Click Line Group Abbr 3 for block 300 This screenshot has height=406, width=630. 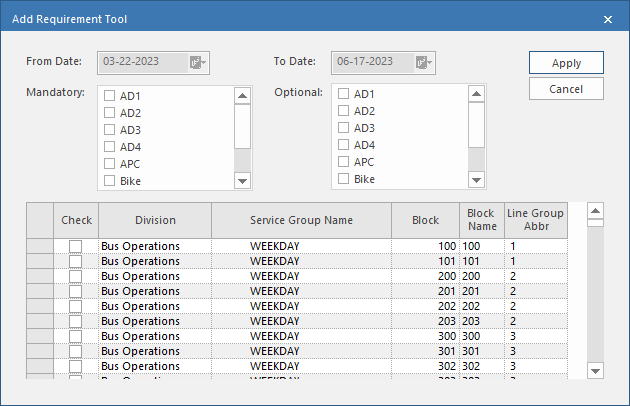(x=536, y=336)
